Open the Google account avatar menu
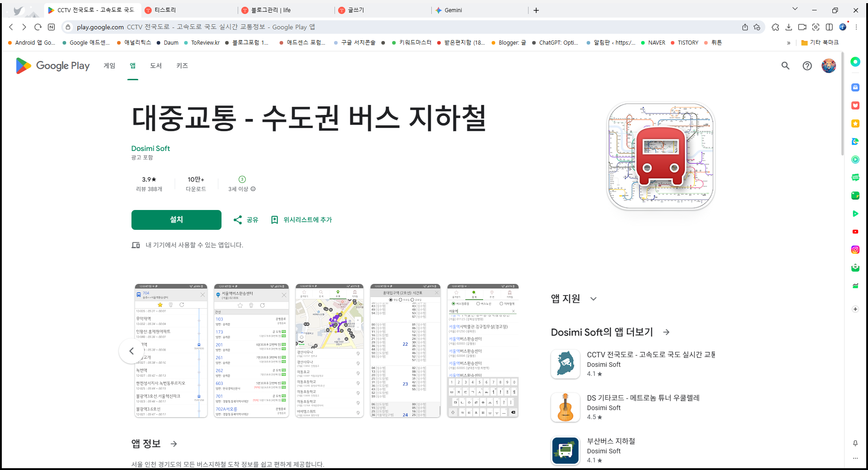868x470 pixels. 829,66
